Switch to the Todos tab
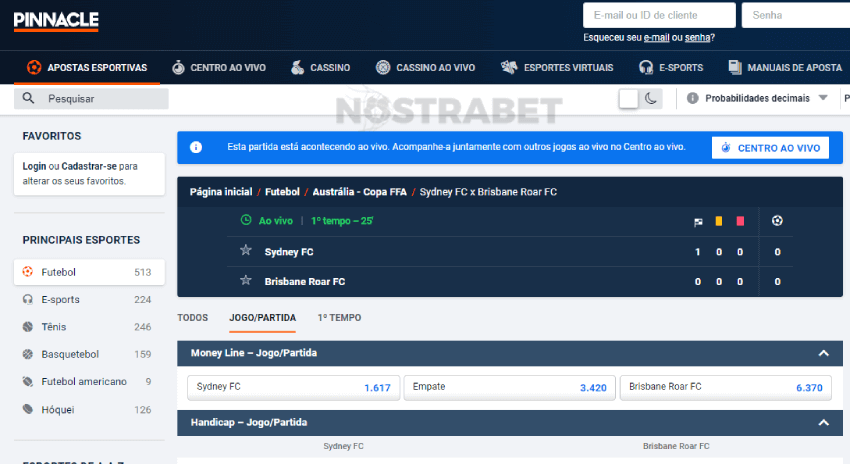The image size is (850, 464). click(192, 318)
